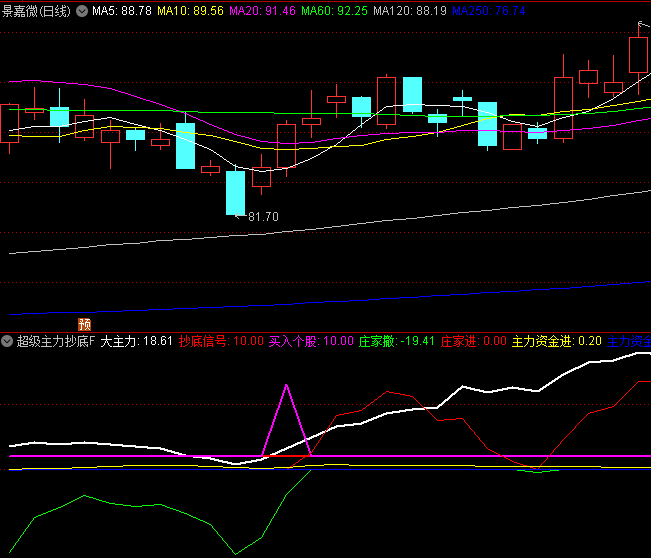Viewport: 651px width, 558px height.
Task: Click the 超级主力抄底F indicator name
Action: coord(56,341)
